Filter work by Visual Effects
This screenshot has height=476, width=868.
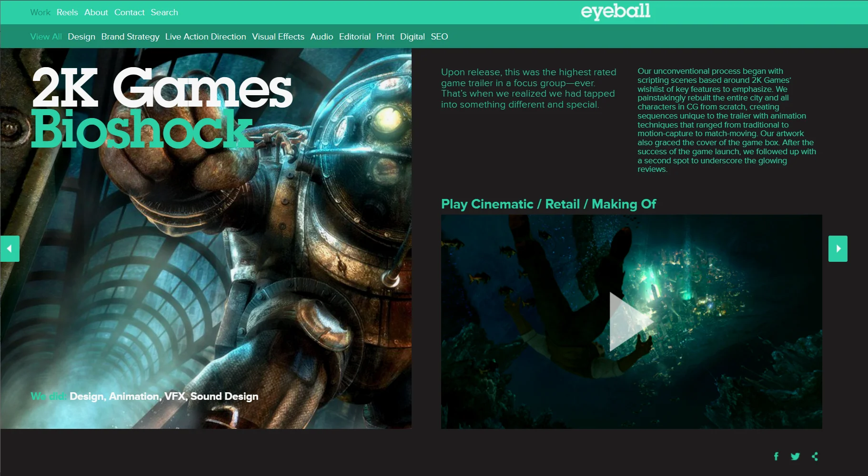278,37
